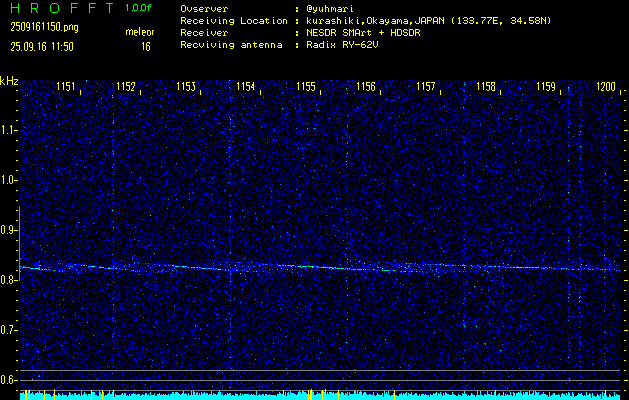Select the Radix RY-62V antenna value
The image size is (629, 400).
pyautogui.click(x=342, y=45)
